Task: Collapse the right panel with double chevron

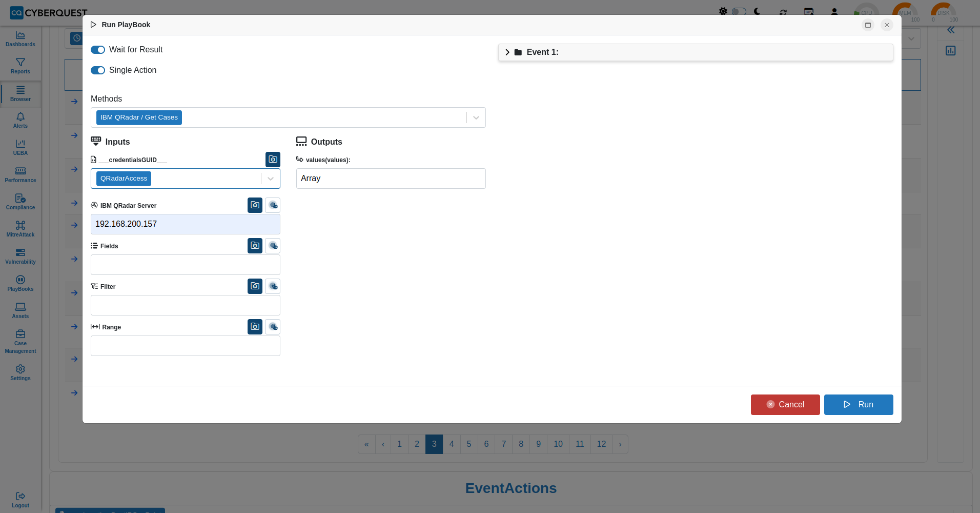Action: pos(951,30)
